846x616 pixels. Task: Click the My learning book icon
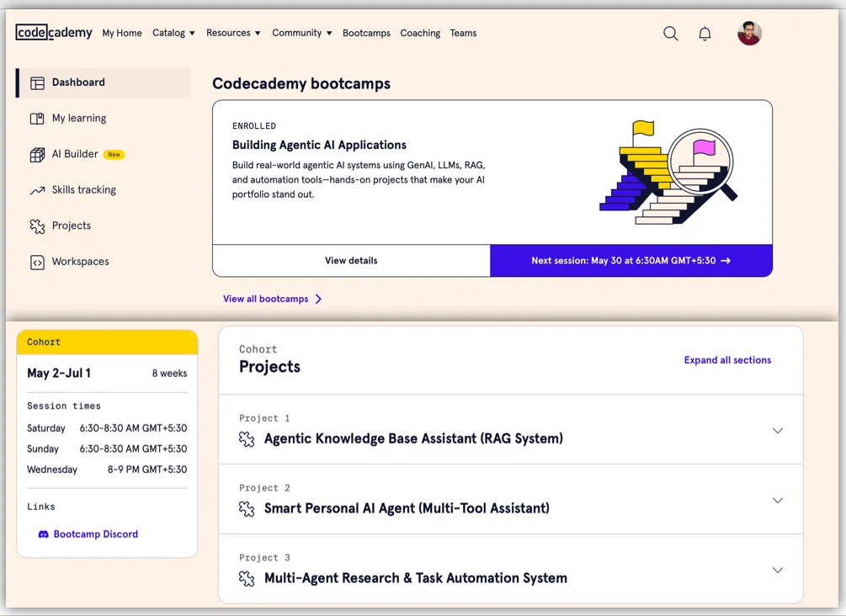(x=37, y=119)
